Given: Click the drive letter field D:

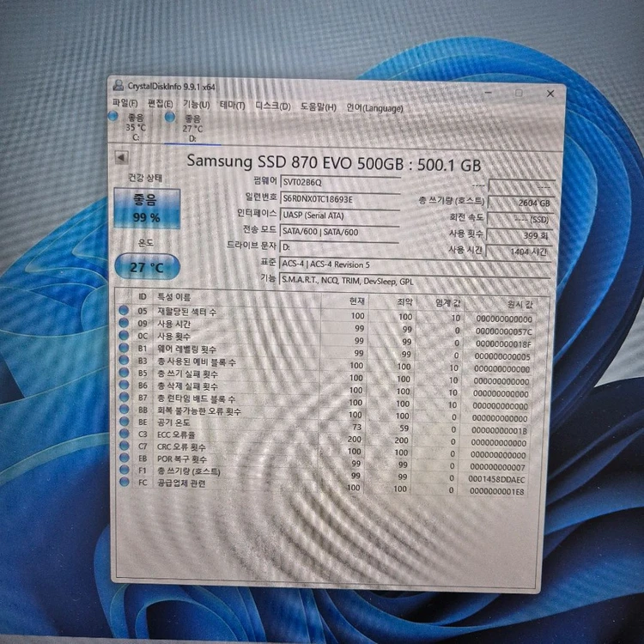Looking at the screenshot, I should 339,247.
